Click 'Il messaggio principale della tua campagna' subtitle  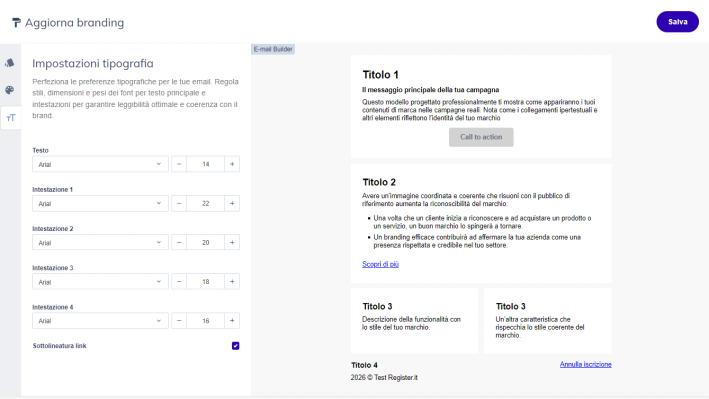430,90
